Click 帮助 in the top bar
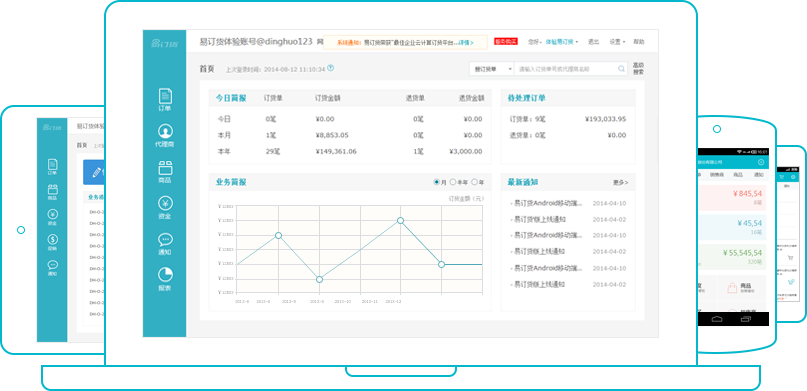Viewport: 807px width, 391px height. pos(639,42)
